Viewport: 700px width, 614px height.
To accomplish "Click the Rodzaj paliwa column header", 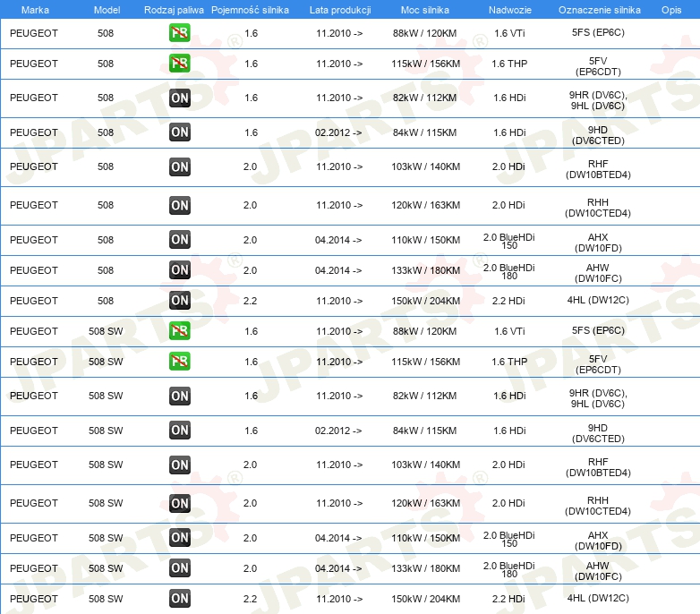I will pos(174,10).
